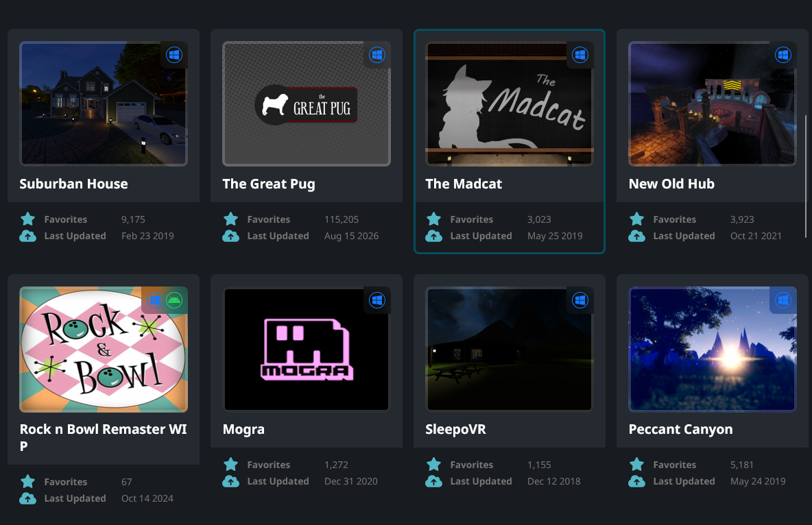812x525 pixels.
Task: Open the Mogra title link
Action: pos(243,430)
